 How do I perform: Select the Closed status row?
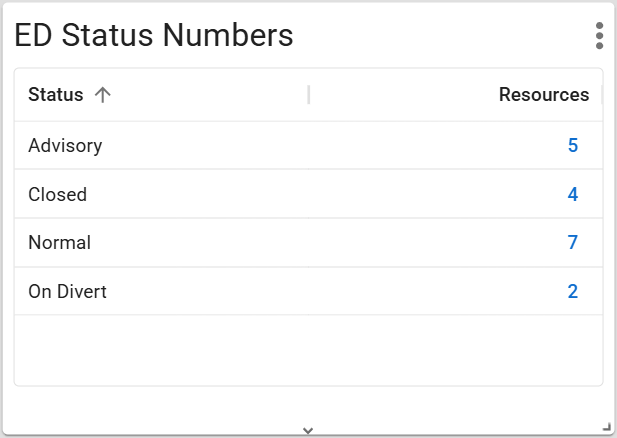click(300, 194)
